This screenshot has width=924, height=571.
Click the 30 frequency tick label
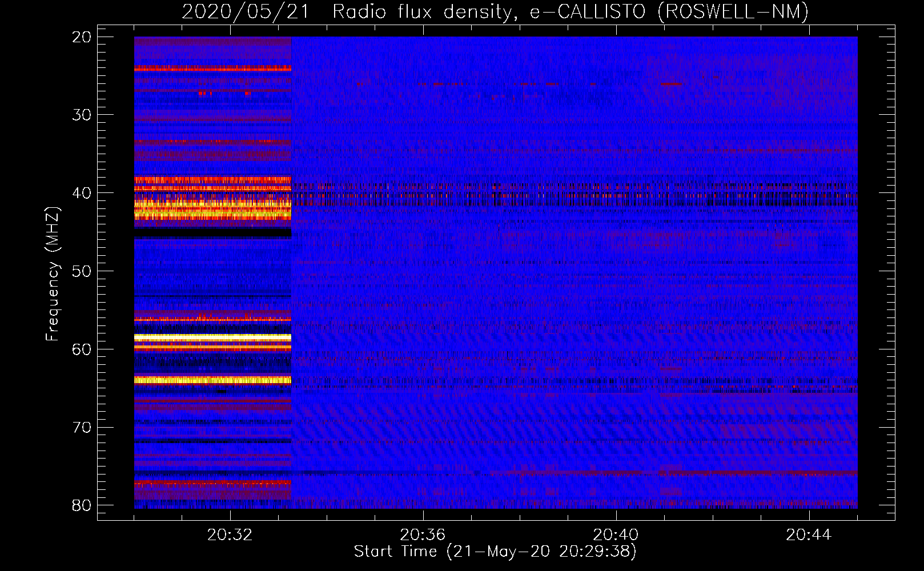(x=82, y=115)
